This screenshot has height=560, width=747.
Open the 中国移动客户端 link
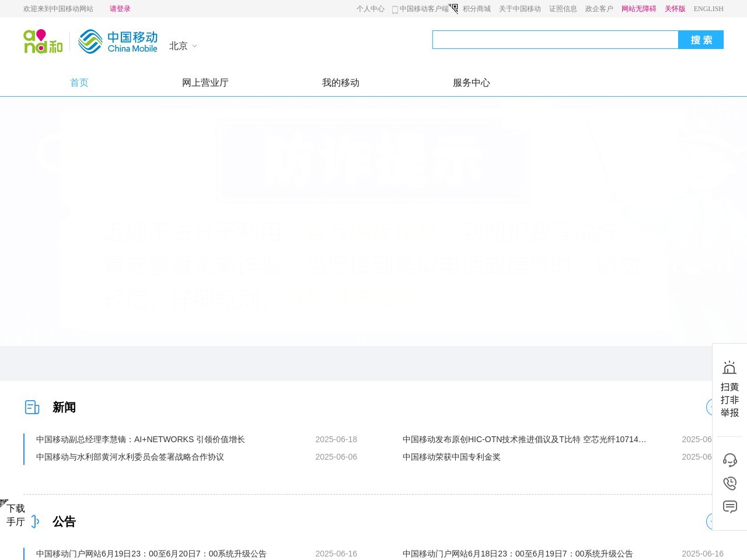(424, 9)
